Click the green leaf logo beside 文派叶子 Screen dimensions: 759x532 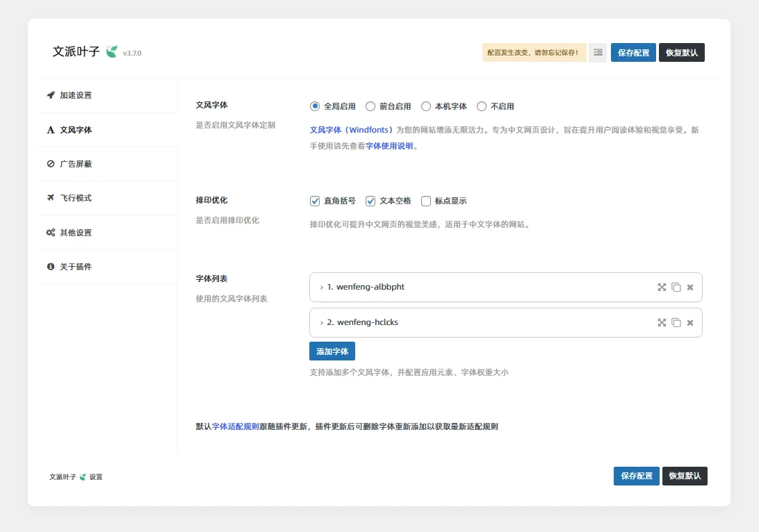[111, 52]
